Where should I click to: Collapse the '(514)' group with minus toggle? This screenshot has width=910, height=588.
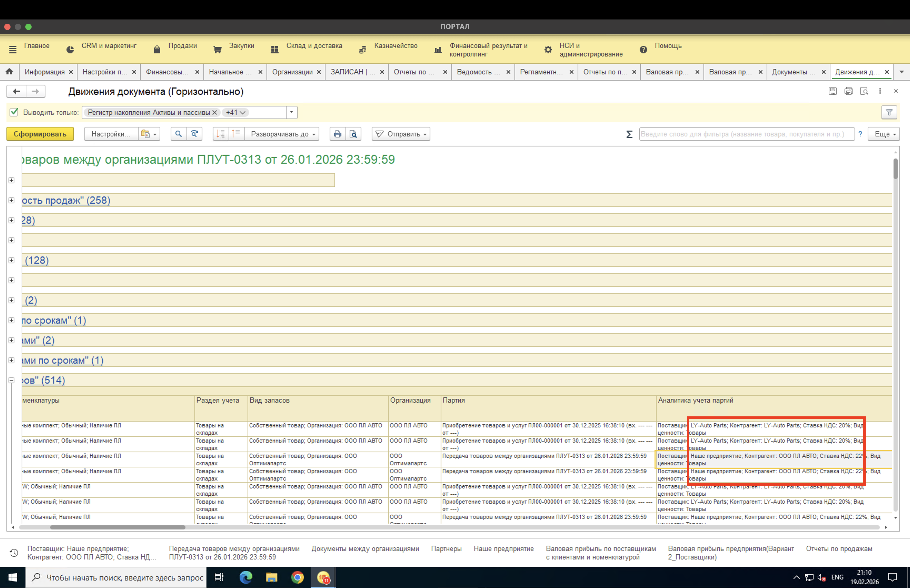coord(12,380)
